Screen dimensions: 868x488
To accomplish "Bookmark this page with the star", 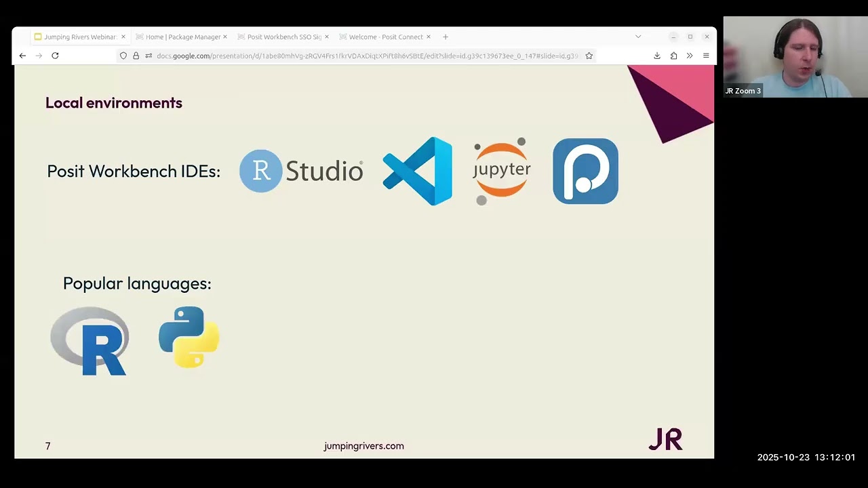I will pyautogui.click(x=589, y=56).
